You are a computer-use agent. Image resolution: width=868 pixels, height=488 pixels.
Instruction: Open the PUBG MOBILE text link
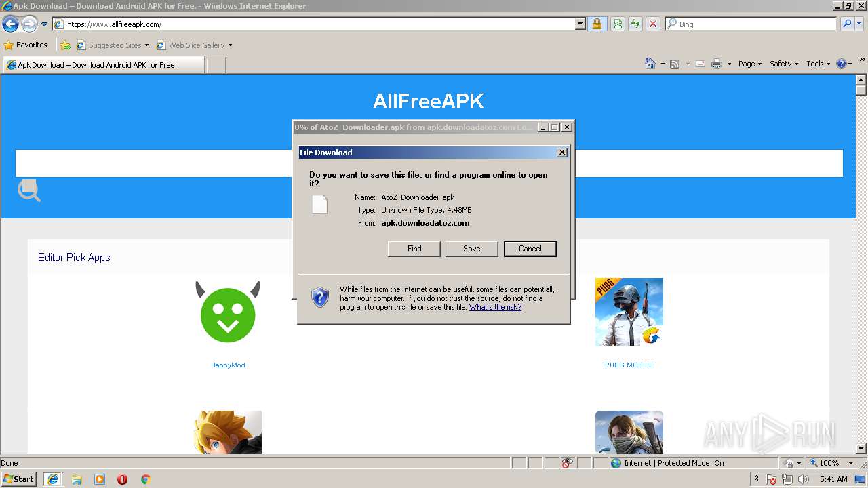[629, 365]
